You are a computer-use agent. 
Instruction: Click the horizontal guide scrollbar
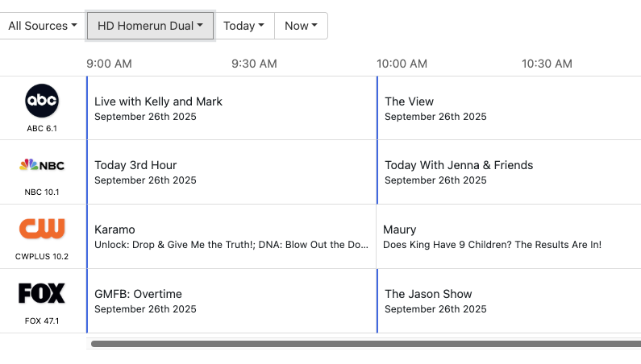363,344
